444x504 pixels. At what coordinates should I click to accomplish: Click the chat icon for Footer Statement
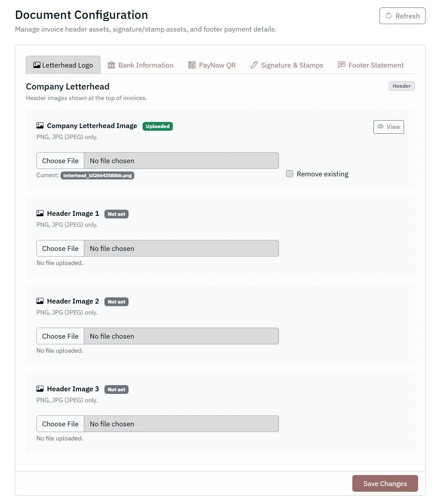[x=341, y=65]
